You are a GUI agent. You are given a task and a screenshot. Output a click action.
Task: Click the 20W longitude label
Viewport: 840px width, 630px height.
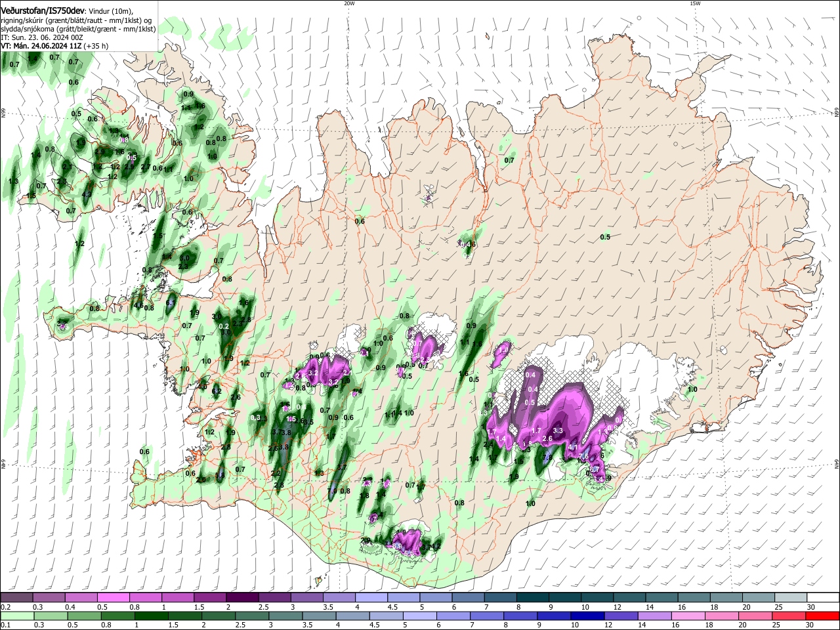coord(349,3)
